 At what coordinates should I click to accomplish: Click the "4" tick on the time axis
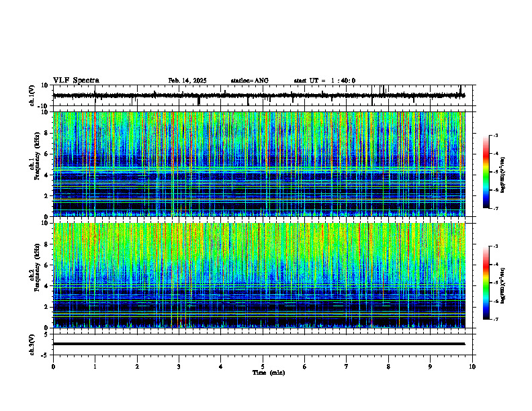221,367
